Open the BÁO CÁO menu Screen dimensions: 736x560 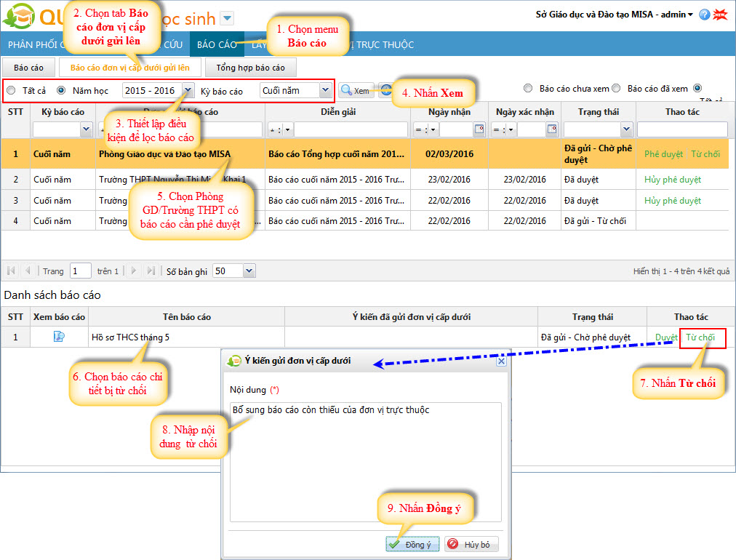(x=217, y=44)
